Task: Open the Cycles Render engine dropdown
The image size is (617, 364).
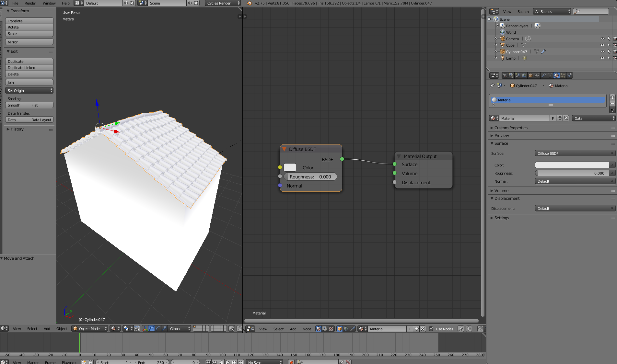Action: point(223,3)
